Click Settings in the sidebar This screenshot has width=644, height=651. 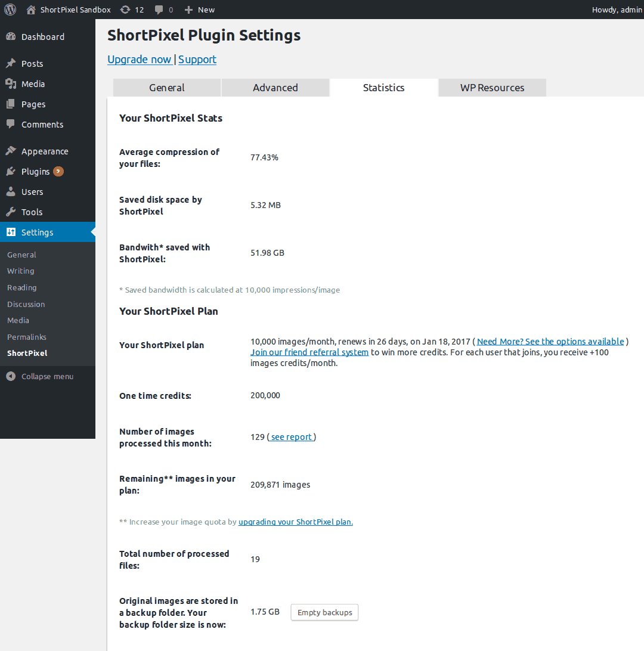(x=48, y=232)
